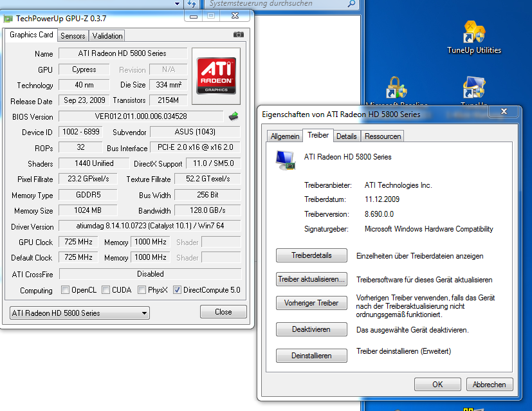Open the address bar history dropdown arrow
Screen dimensions: 532x411
pos(177,4)
